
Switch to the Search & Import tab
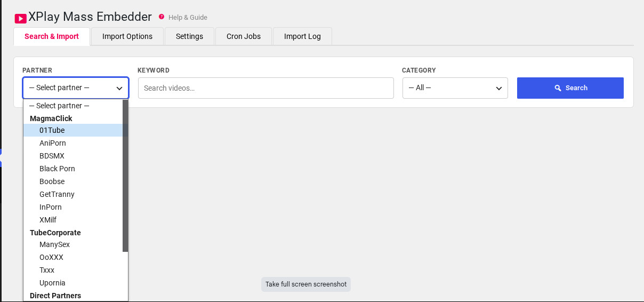coord(52,36)
